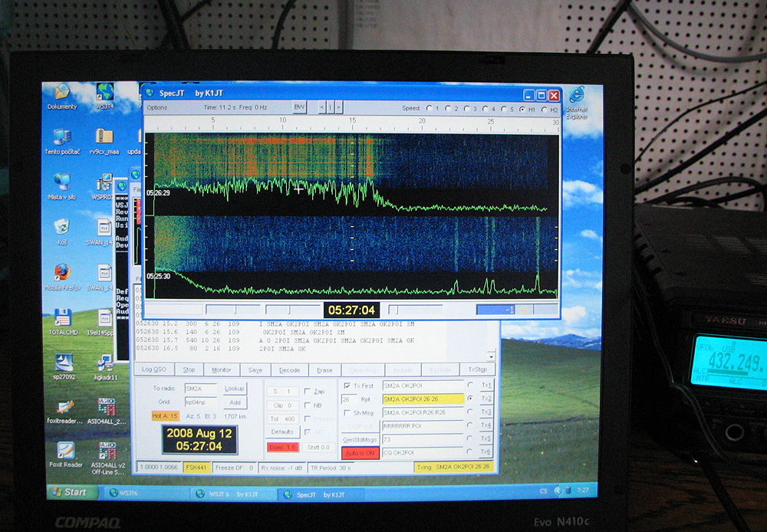Click the Lookup button
This screenshot has height=532, width=767.
click(x=234, y=388)
